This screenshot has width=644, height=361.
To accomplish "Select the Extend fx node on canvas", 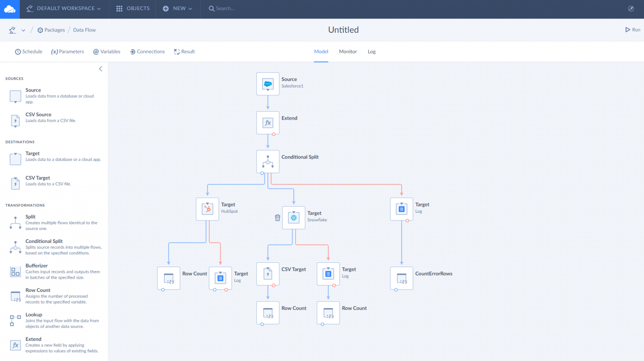I will click(x=267, y=123).
